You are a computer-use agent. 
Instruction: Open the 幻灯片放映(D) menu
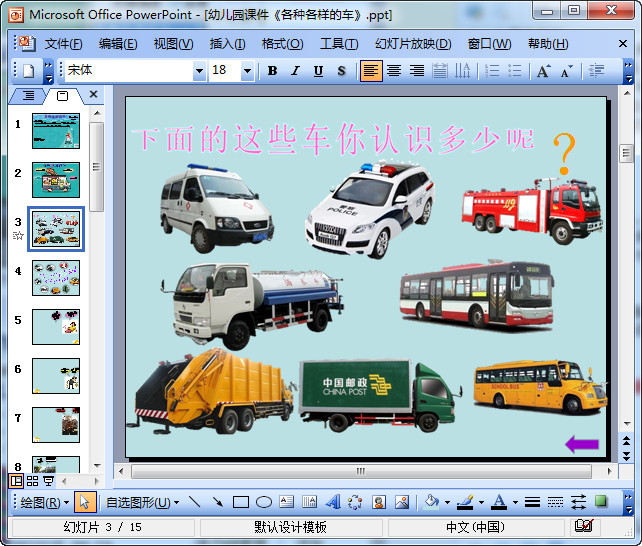pos(413,43)
